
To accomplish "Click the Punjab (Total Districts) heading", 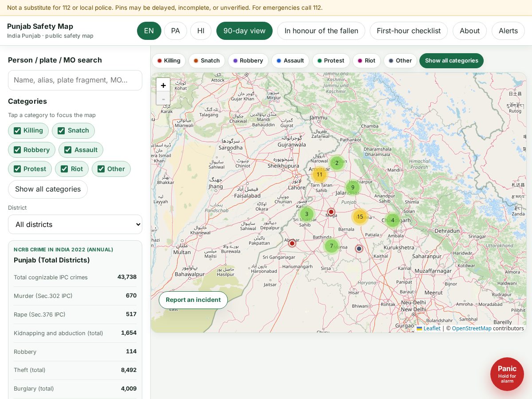I will pyautogui.click(x=52, y=260).
